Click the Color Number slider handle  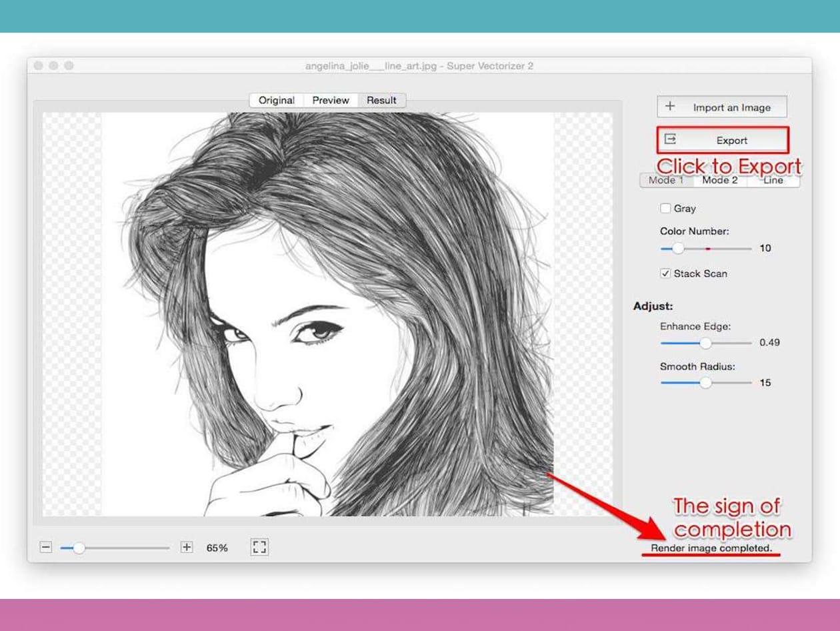678,248
